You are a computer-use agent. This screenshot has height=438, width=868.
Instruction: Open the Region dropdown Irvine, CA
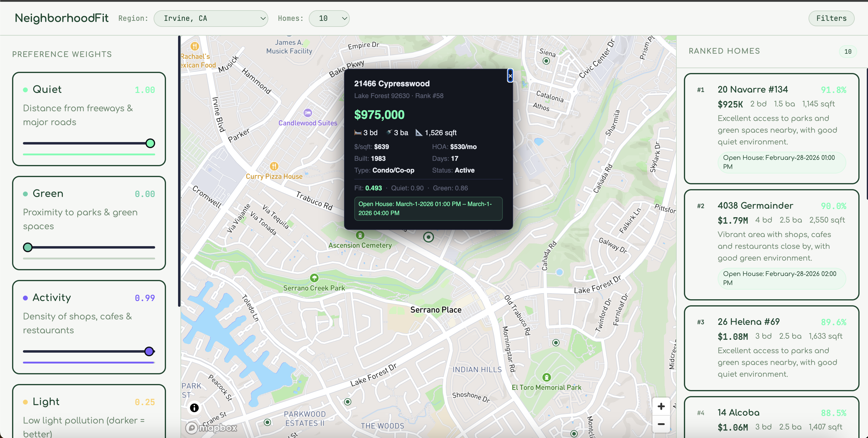tap(211, 18)
